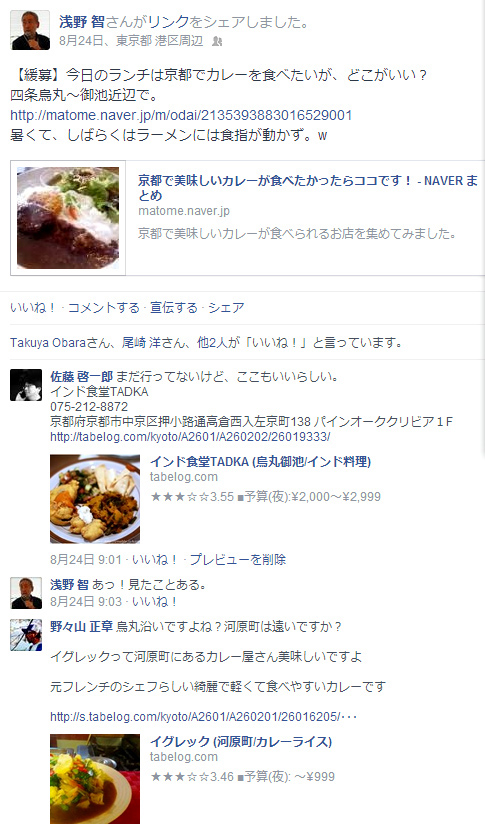Viewport: 485px width, 837px height.
Task: Open the インド食堂TADKA food photo thumbnail
Action: 95,499
